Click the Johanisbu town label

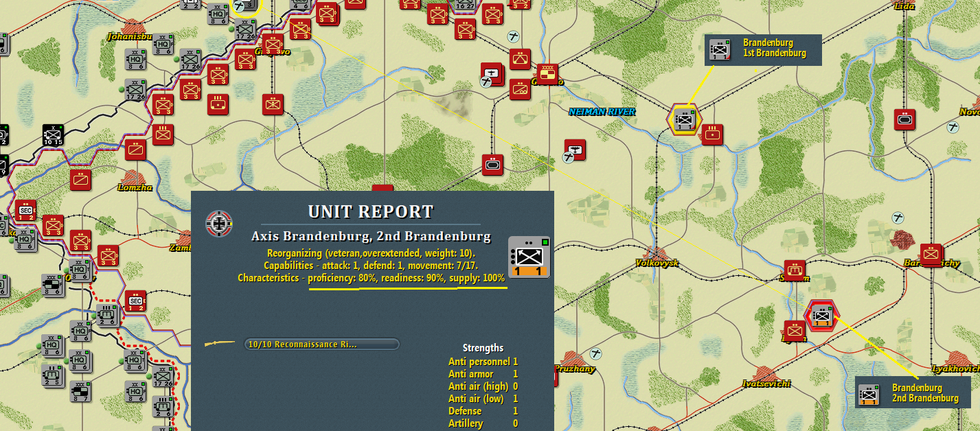(x=129, y=36)
